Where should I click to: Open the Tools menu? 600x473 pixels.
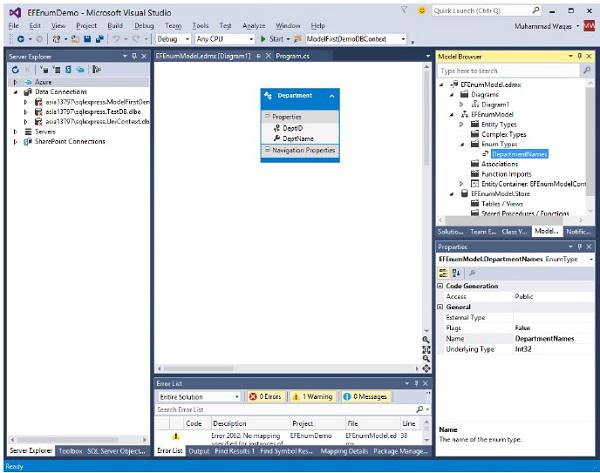click(200, 26)
